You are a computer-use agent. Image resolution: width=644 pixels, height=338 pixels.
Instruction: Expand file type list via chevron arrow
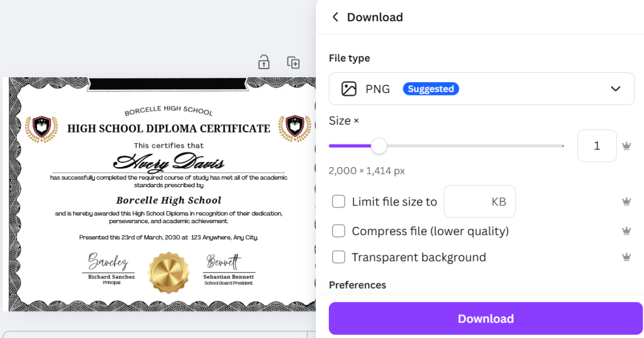pos(616,89)
